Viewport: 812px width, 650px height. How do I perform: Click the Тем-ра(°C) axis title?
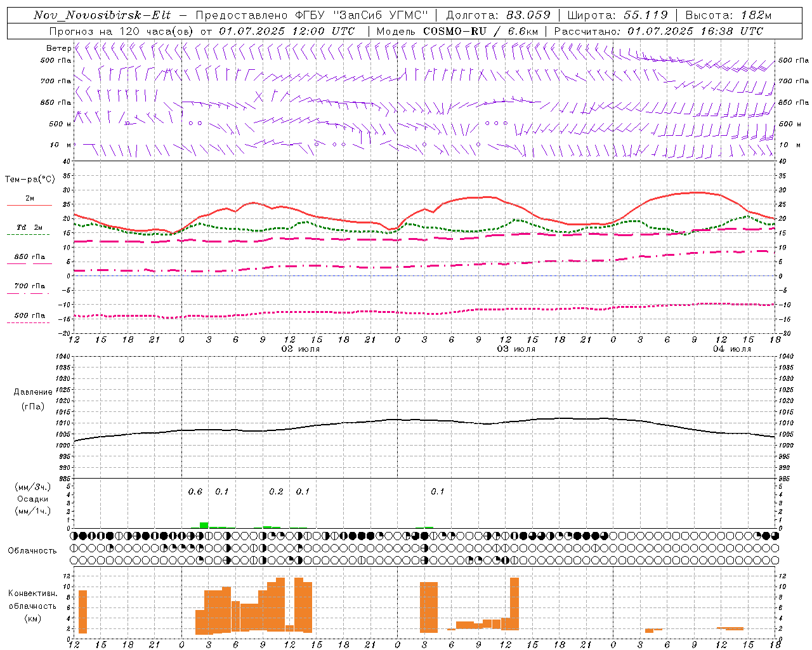[30, 180]
